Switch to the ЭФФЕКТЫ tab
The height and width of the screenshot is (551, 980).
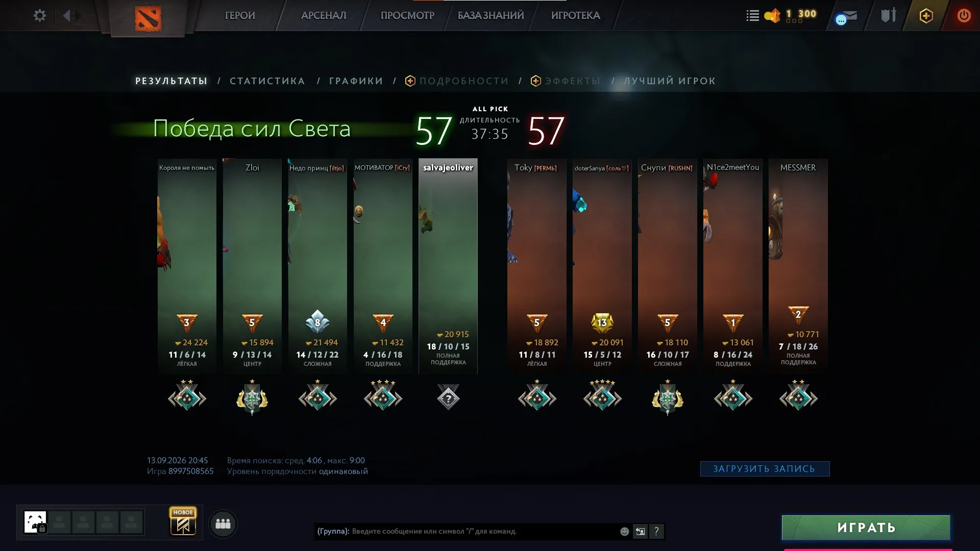coord(566,81)
